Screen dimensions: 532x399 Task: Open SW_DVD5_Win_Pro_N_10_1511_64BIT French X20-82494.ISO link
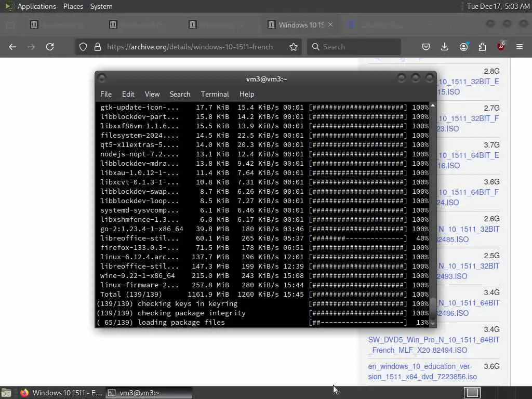point(434,345)
